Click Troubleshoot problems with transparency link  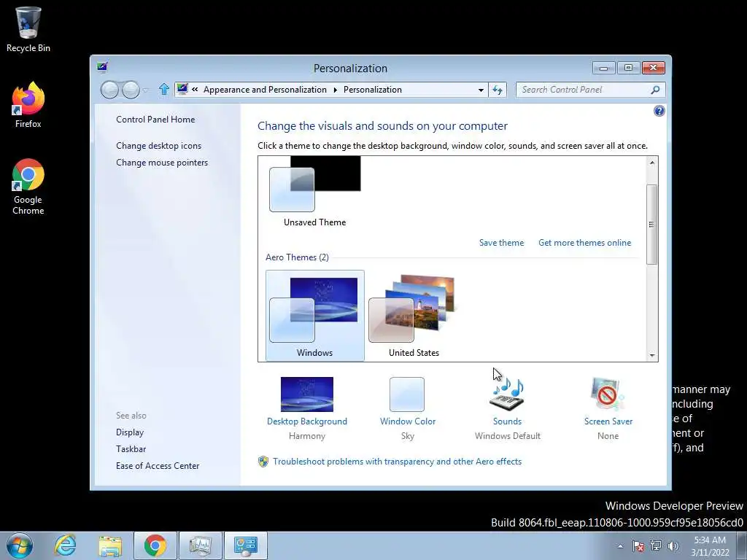tap(397, 462)
